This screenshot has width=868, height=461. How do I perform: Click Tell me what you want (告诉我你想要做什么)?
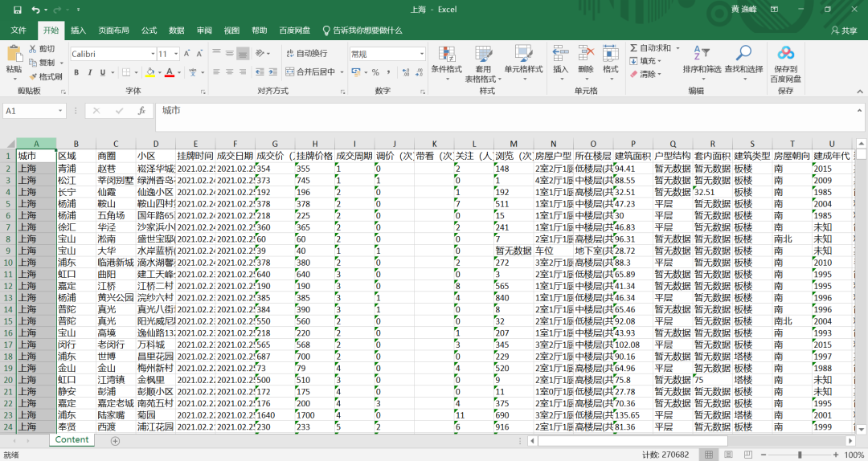click(362, 31)
